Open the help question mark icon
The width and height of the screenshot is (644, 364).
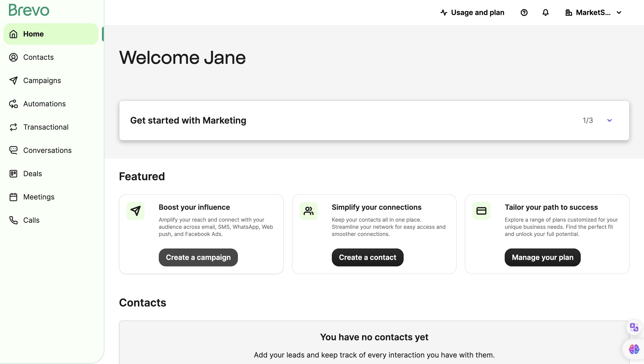pyautogui.click(x=524, y=13)
